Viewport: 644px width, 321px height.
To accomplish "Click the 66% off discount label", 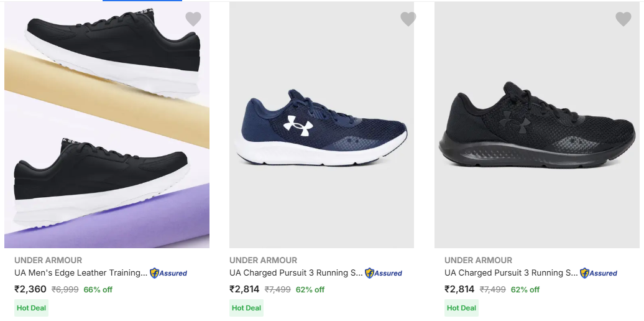I will click(98, 289).
